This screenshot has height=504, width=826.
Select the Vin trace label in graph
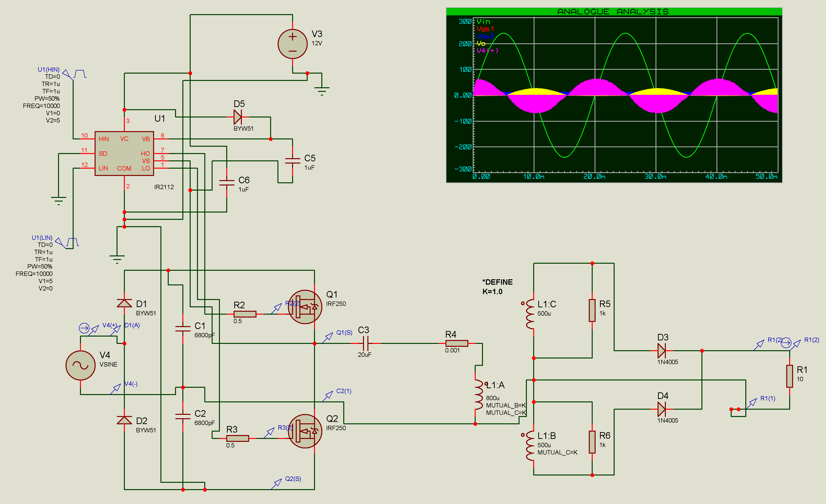tap(483, 21)
